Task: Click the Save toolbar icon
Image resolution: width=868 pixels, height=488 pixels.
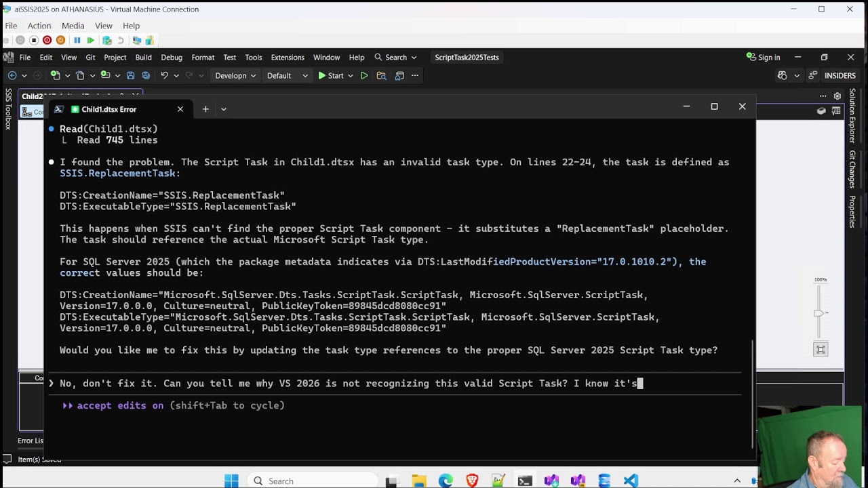Action: click(x=130, y=75)
